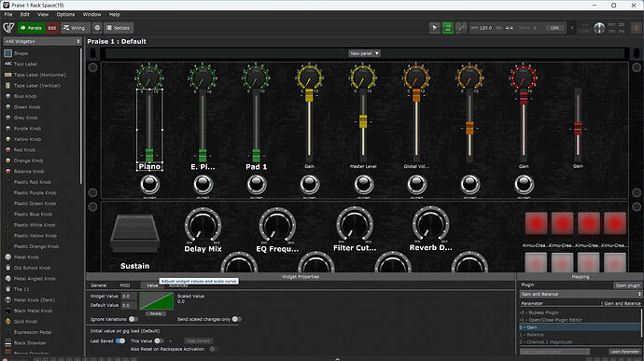Open the dropdown arrow next to Link
Image resolution: width=644 pixels, height=361 pixels.
click(x=571, y=28)
